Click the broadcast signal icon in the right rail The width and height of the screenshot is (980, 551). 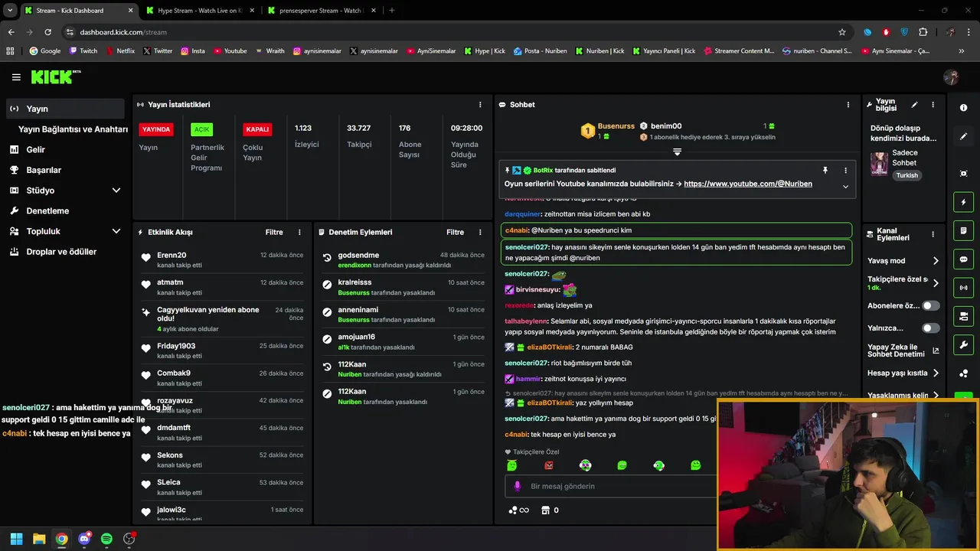point(963,288)
